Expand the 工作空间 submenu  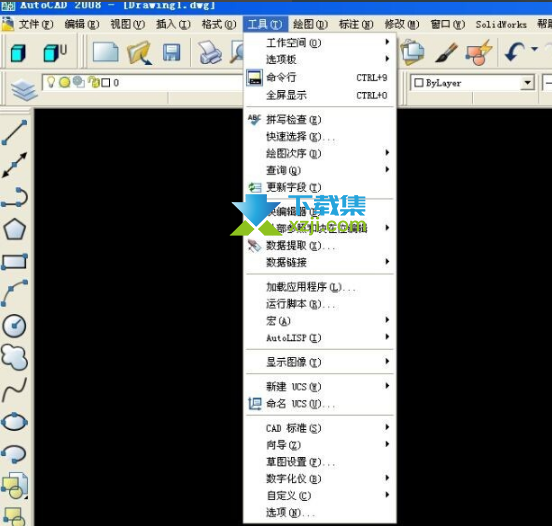(x=320, y=43)
